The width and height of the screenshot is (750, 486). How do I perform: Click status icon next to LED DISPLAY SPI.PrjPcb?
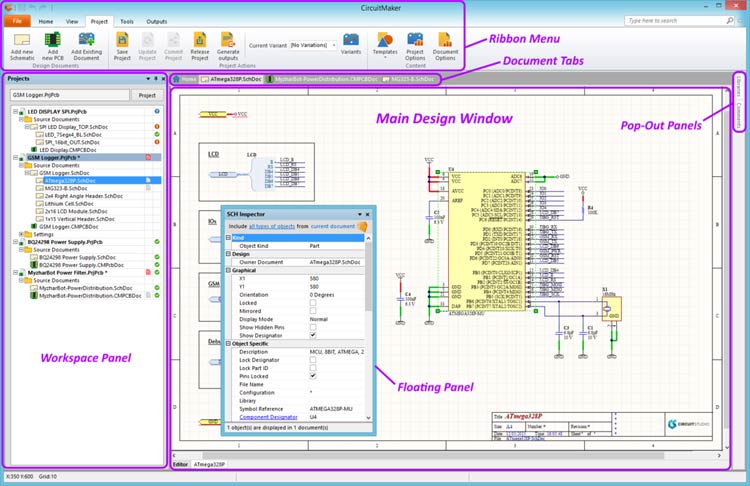point(157,111)
